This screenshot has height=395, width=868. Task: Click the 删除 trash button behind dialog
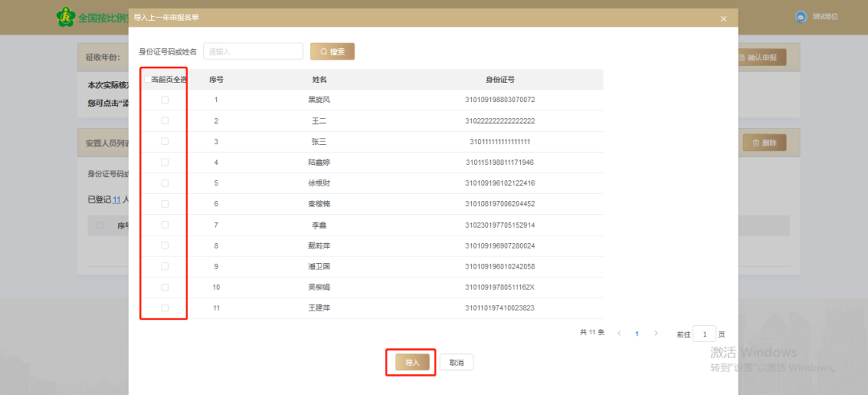click(x=764, y=143)
